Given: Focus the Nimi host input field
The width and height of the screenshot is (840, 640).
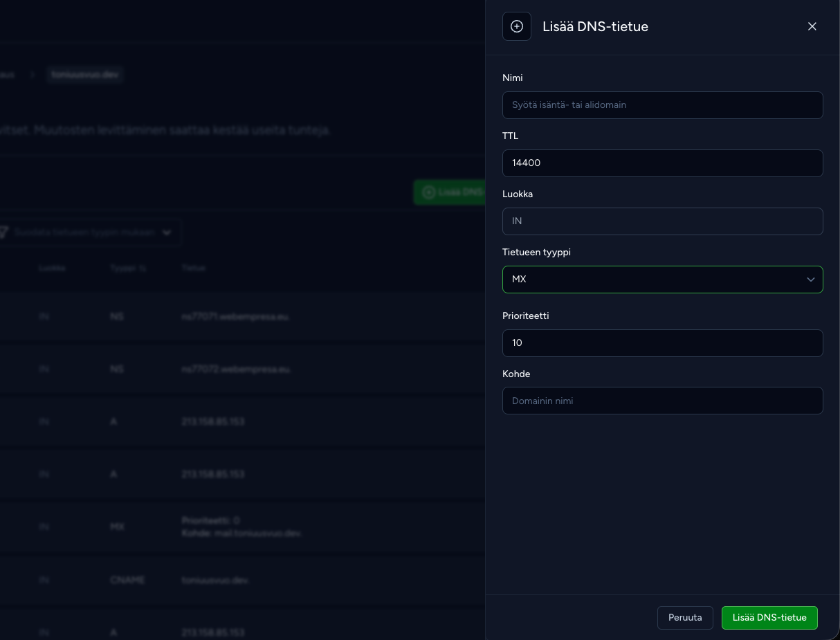Looking at the screenshot, I should 662,105.
